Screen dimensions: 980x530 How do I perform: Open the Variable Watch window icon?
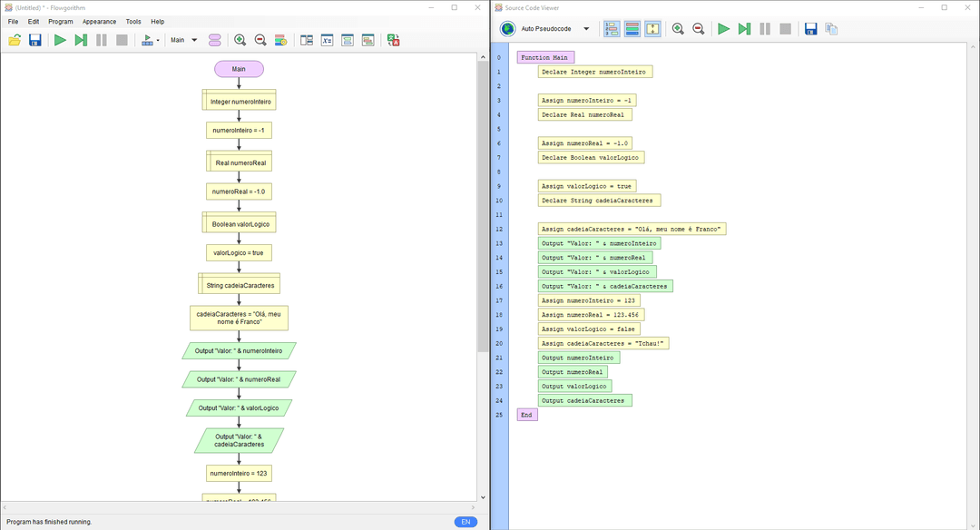click(x=327, y=40)
